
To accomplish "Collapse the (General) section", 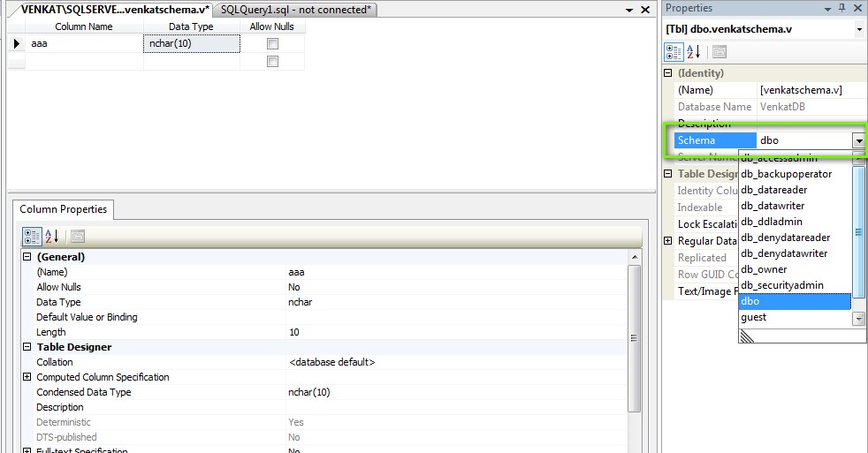I will (x=27, y=257).
